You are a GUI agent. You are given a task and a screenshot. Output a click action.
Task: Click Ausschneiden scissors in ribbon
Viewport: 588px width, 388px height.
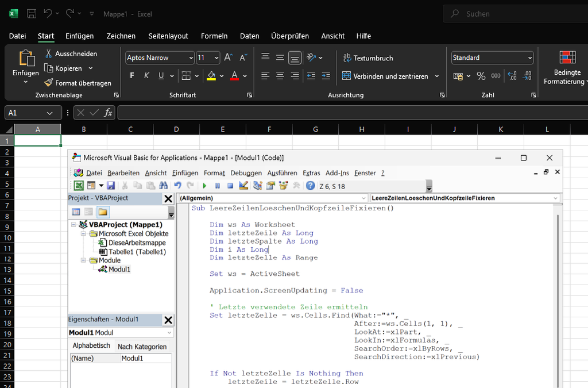pyautogui.click(x=48, y=53)
